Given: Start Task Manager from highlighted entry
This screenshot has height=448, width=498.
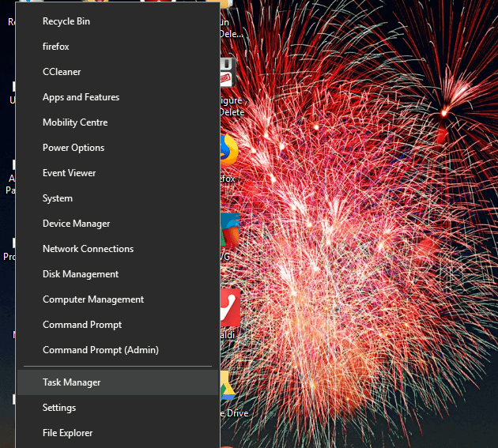Looking at the screenshot, I should [118, 382].
